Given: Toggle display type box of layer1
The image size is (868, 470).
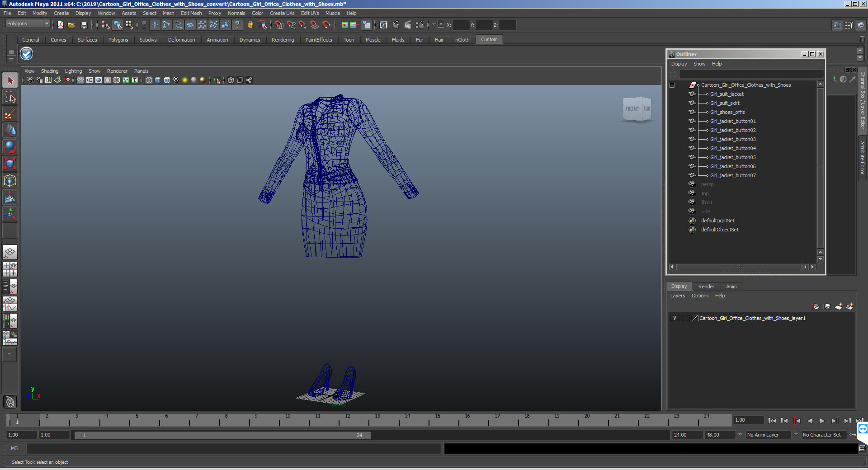Looking at the screenshot, I should pos(685,318).
